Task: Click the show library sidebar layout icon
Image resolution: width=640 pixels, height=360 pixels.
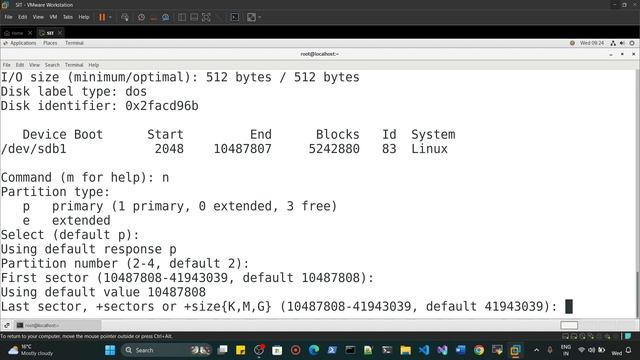Action: 182,17
